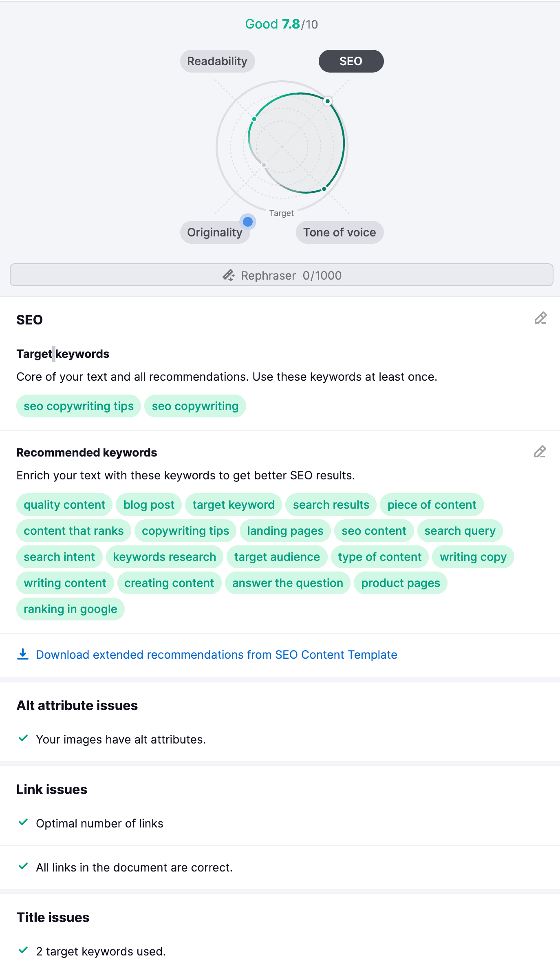The height and width of the screenshot is (973, 560).
Task: Download extended recommendations from SEO Content Template
Action: (x=216, y=655)
